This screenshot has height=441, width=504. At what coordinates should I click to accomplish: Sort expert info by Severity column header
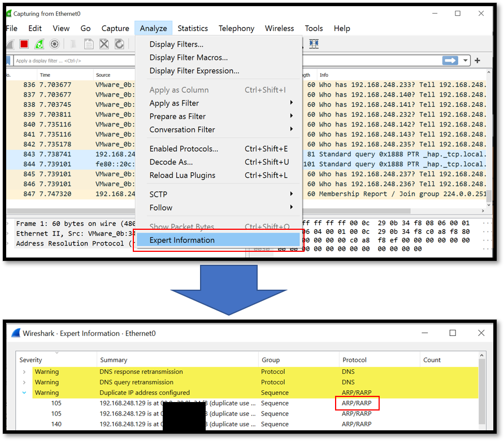click(31, 360)
